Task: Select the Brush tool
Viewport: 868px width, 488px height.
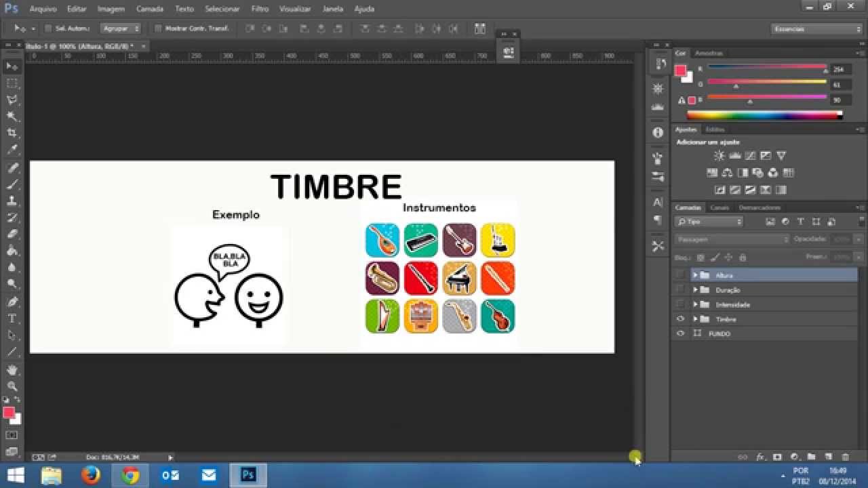Action: click(x=12, y=184)
